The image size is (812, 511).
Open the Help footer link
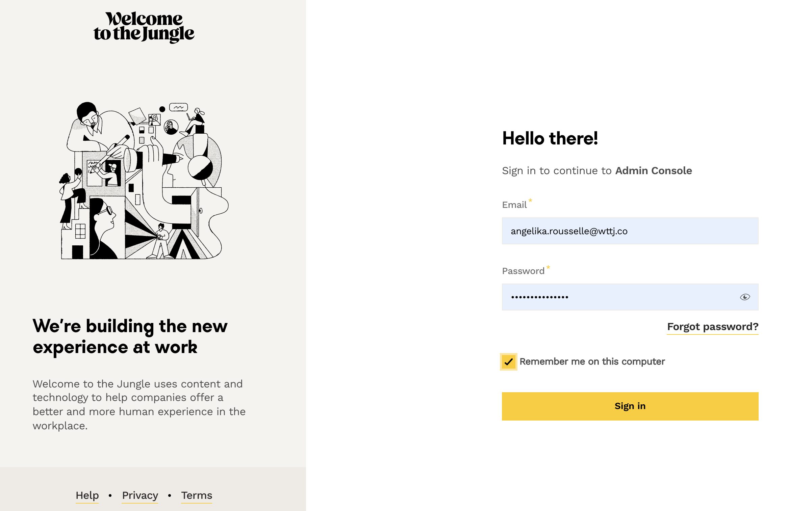87,495
